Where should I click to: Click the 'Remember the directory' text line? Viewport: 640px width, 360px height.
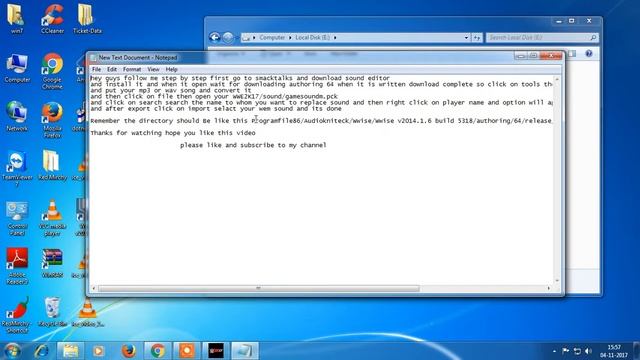coord(321,121)
